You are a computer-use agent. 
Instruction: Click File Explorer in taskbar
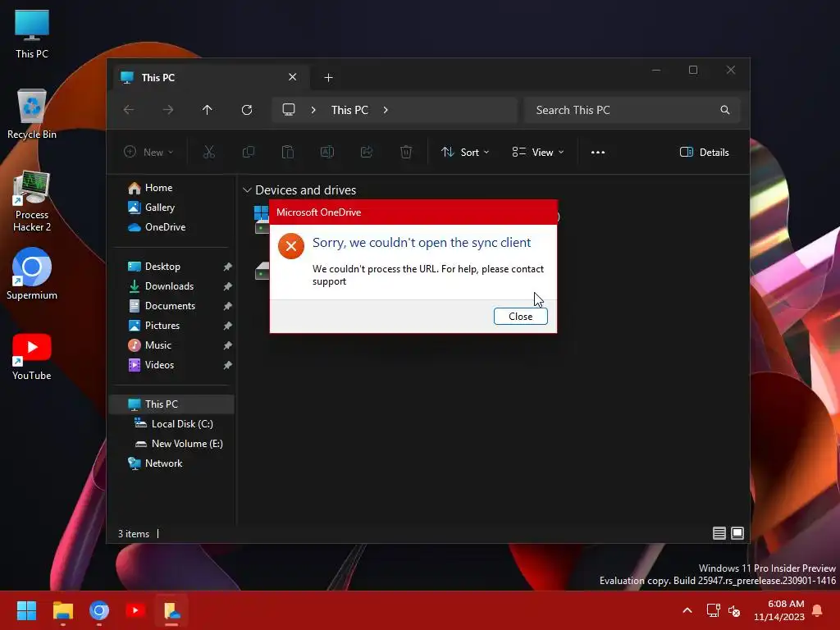62,610
